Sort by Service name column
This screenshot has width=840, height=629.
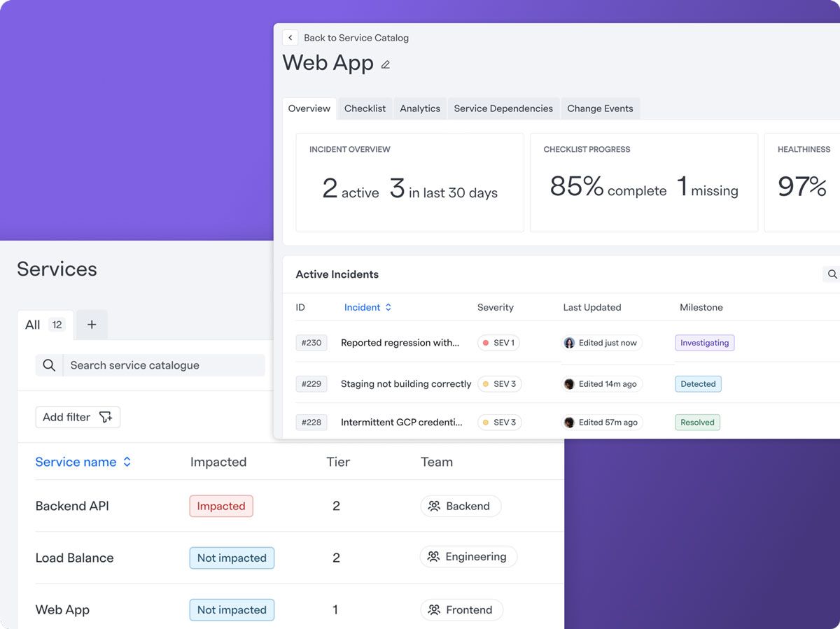[x=83, y=462]
